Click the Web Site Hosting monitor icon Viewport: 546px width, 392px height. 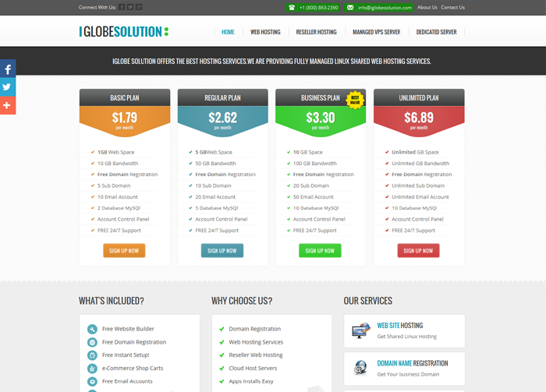[360, 331]
